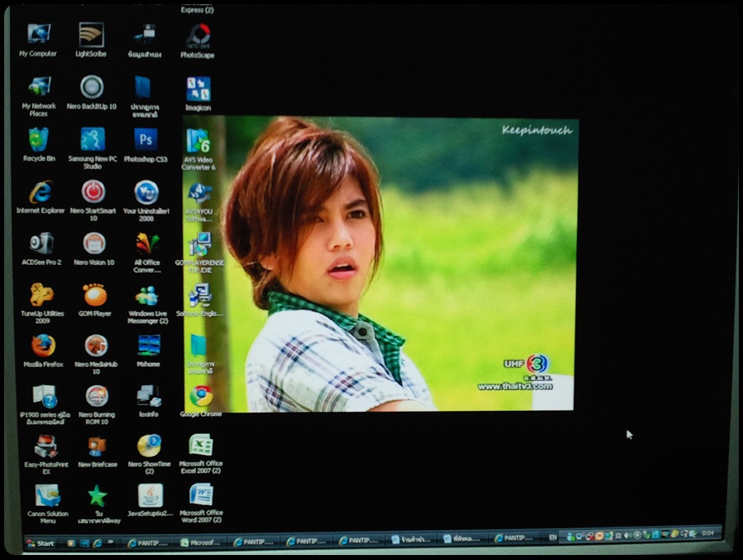Click the Internet Explorer quick launch icon
Viewport: 743px width, 560px height.
tap(97, 543)
